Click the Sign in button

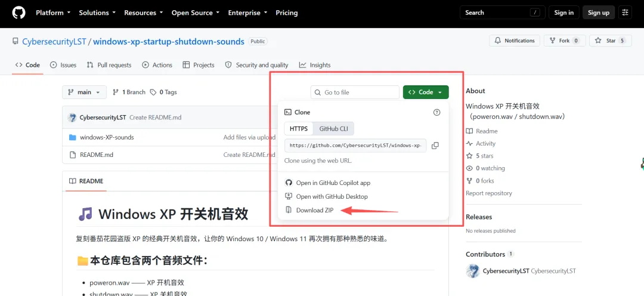click(x=564, y=13)
